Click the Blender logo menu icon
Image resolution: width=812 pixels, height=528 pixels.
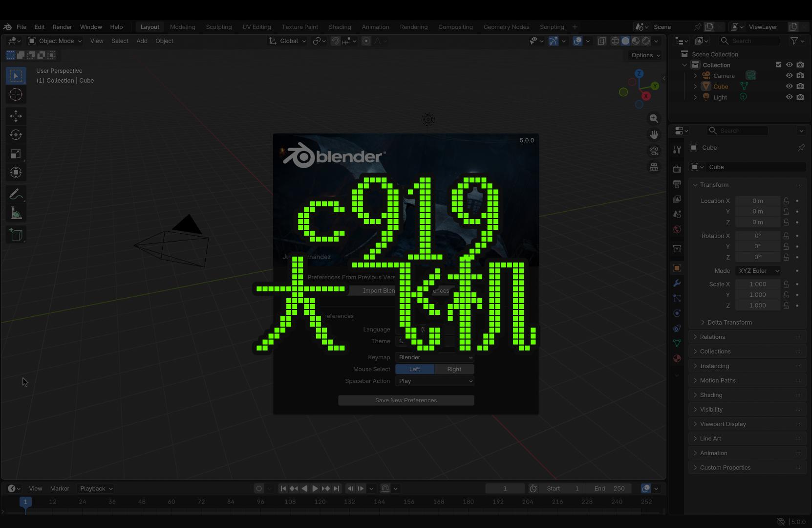[x=7, y=27]
